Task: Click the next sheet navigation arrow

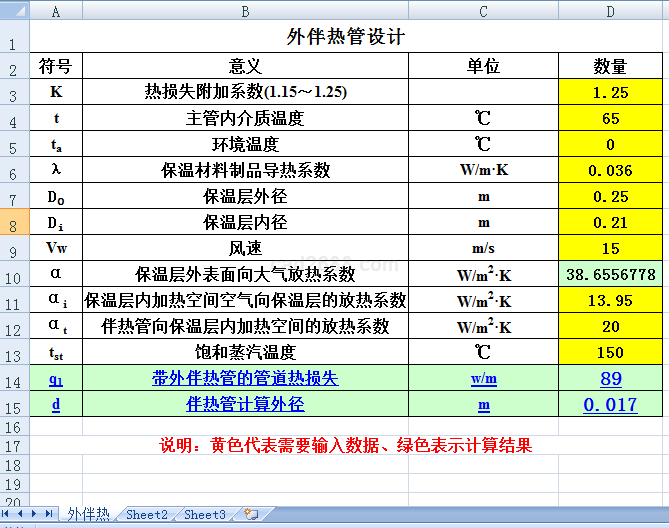Action: click(36, 514)
